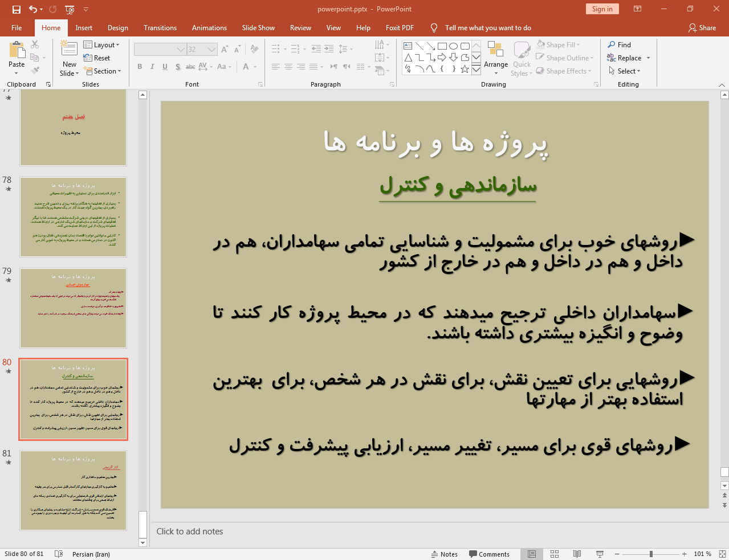Click the Sign in button
The image size is (729, 560).
[602, 9]
